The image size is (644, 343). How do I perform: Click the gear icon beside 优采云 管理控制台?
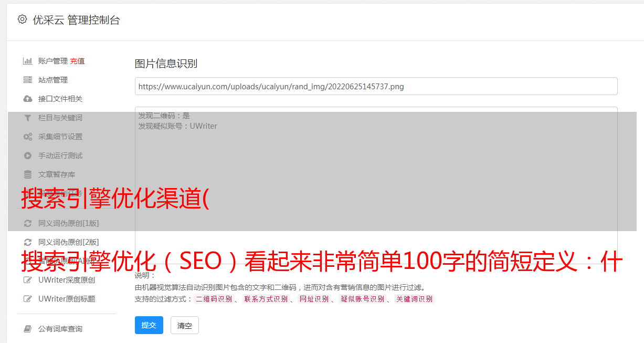[x=22, y=19]
